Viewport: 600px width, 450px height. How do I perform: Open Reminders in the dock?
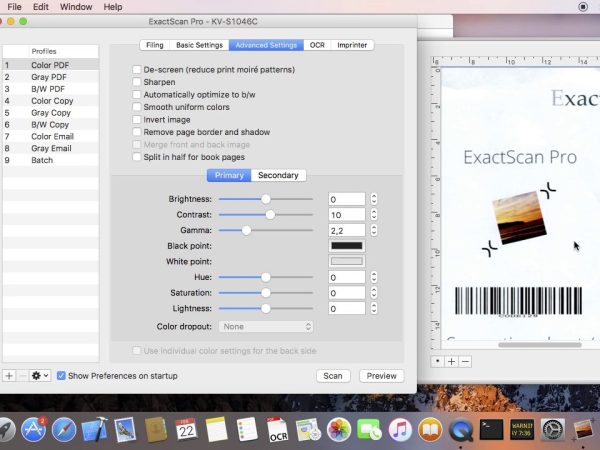click(x=247, y=429)
